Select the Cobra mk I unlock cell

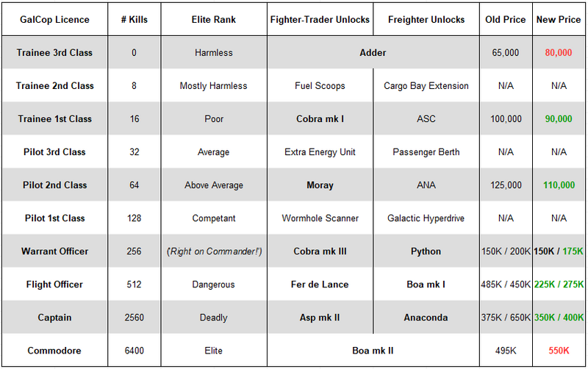[x=320, y=119]
